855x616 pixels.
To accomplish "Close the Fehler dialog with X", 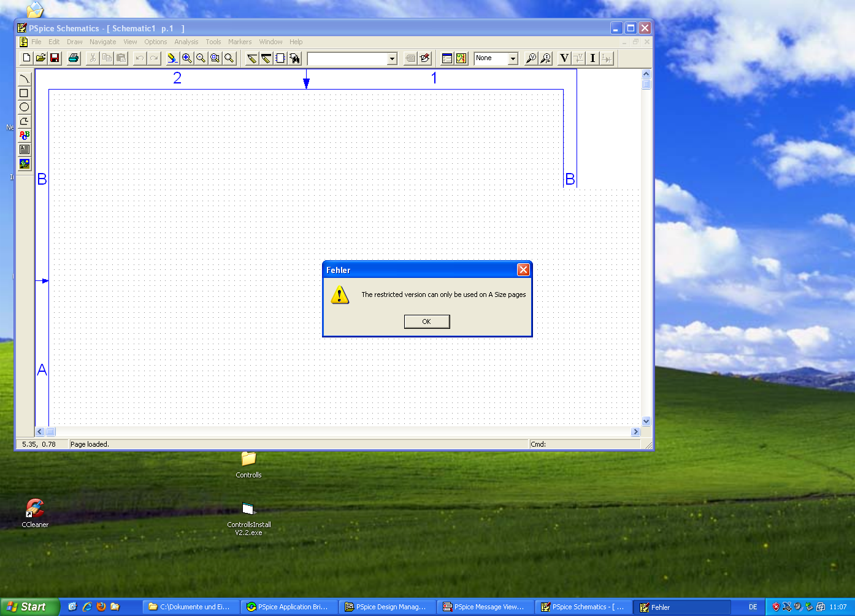I will pyautogui.click(x=523, y=269).
